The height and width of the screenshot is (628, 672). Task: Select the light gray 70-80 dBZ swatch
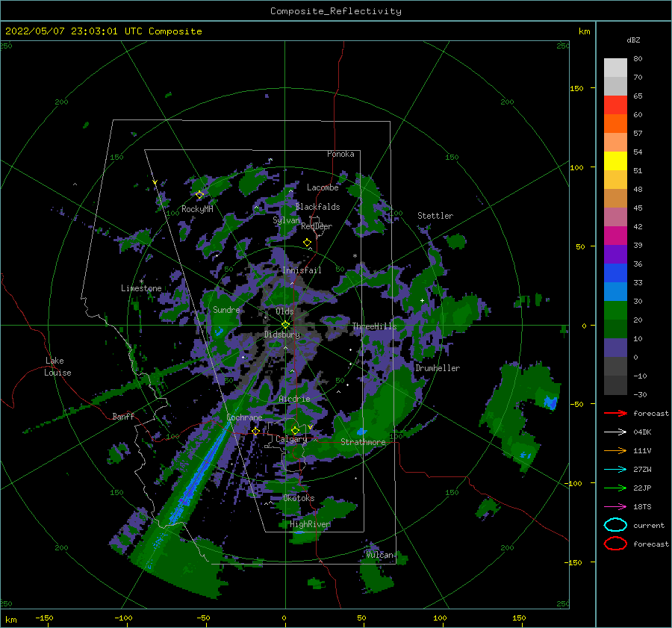(615, 68)
